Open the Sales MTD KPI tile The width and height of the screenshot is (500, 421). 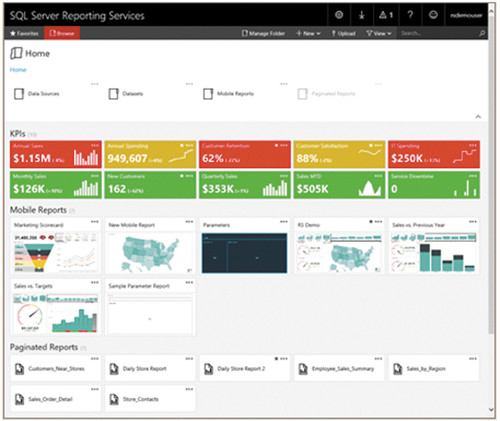tap(339, 185)
